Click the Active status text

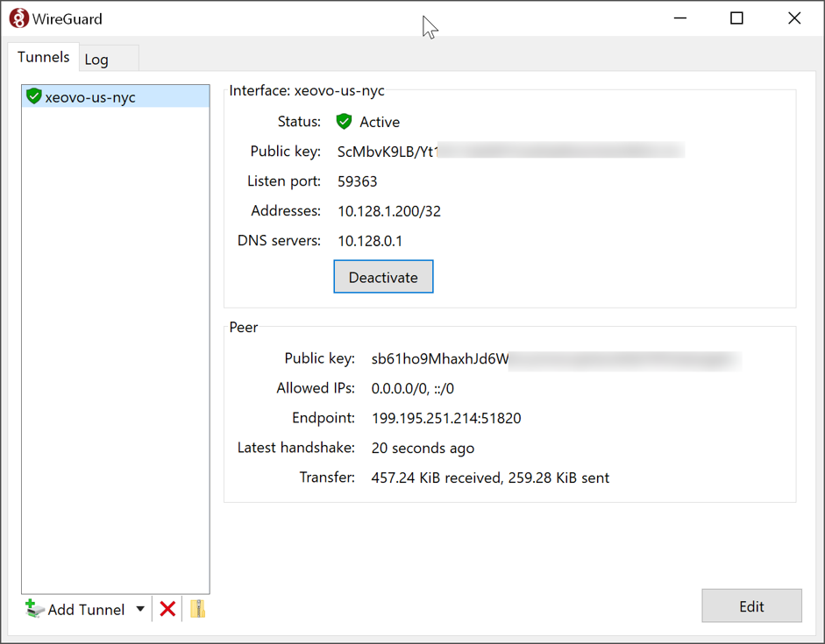coord(380,122)
